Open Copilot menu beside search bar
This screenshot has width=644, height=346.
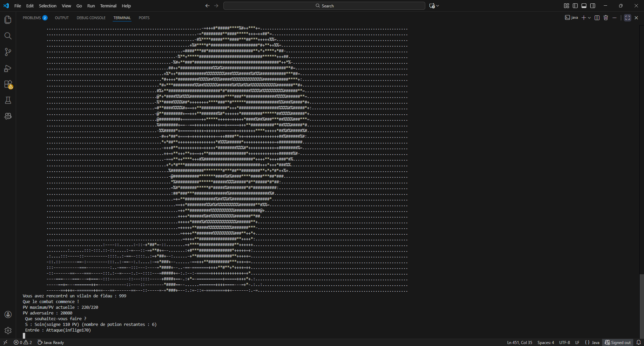(x=434, y=6)
